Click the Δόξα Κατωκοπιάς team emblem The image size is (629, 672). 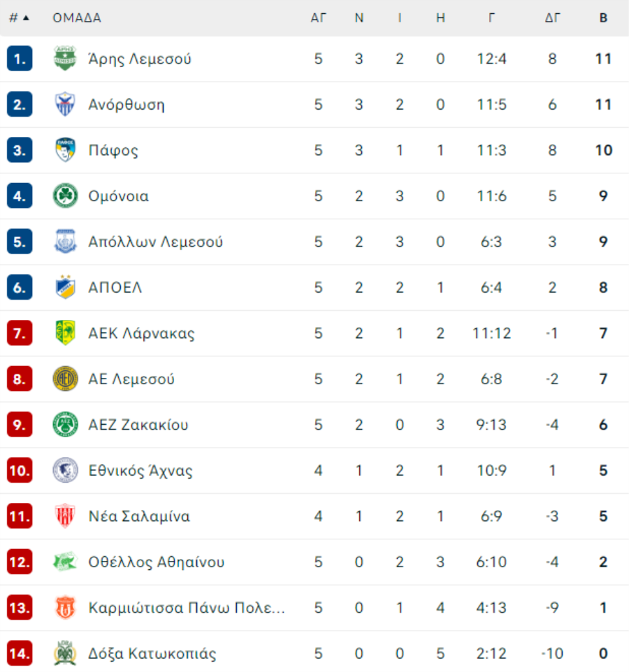pos(65,653)
